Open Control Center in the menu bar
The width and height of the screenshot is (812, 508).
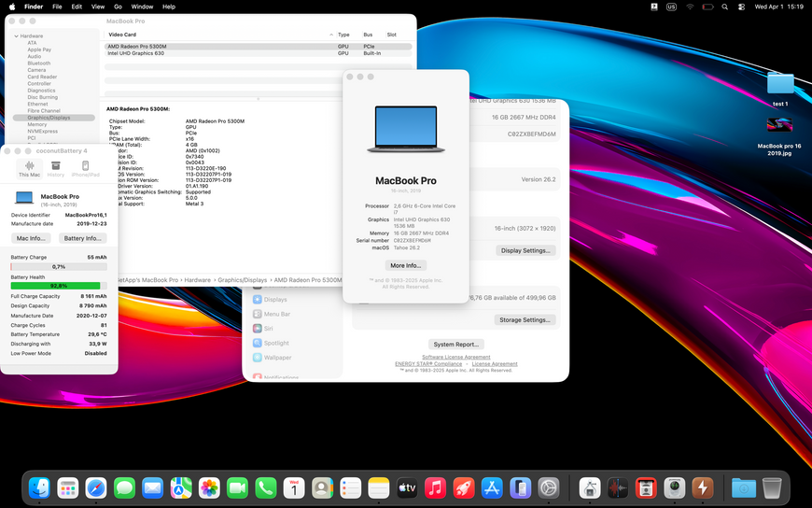click(x=742, y=7)
